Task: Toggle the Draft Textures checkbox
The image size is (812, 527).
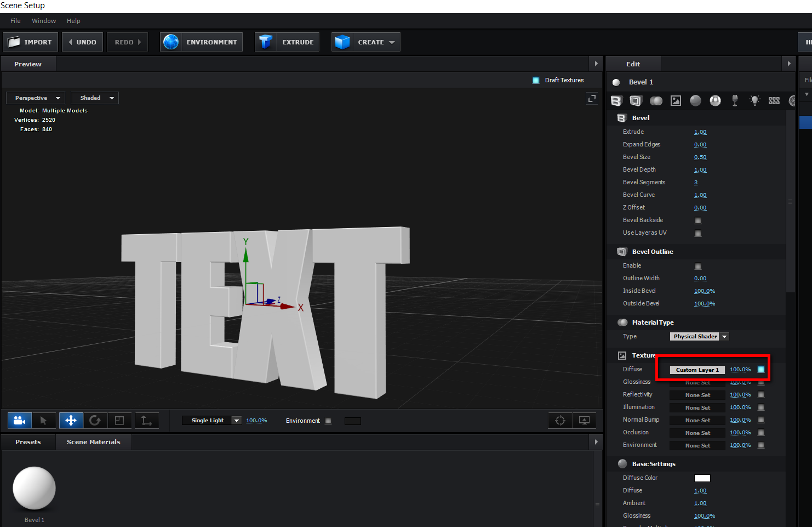Action: tap(536, 80)
